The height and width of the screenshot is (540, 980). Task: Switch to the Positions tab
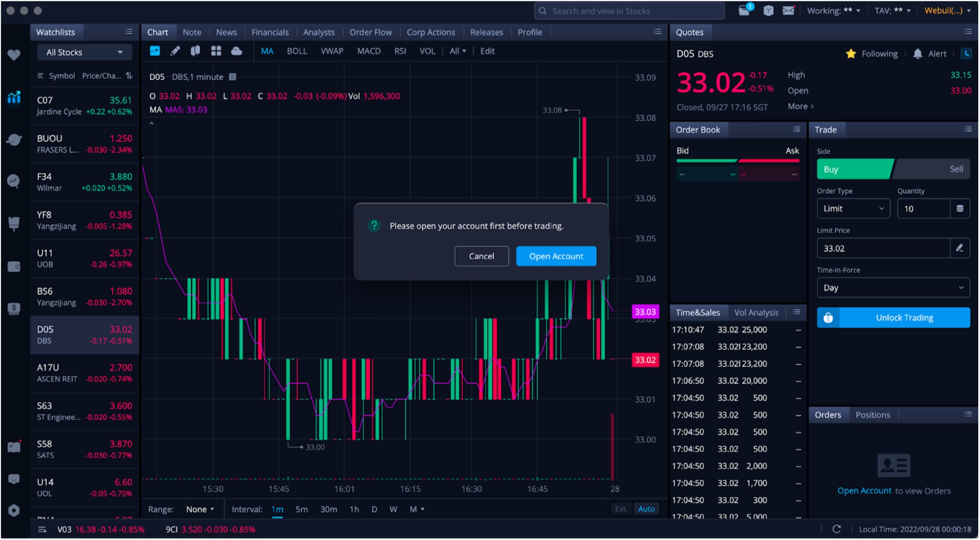[873, 415]
